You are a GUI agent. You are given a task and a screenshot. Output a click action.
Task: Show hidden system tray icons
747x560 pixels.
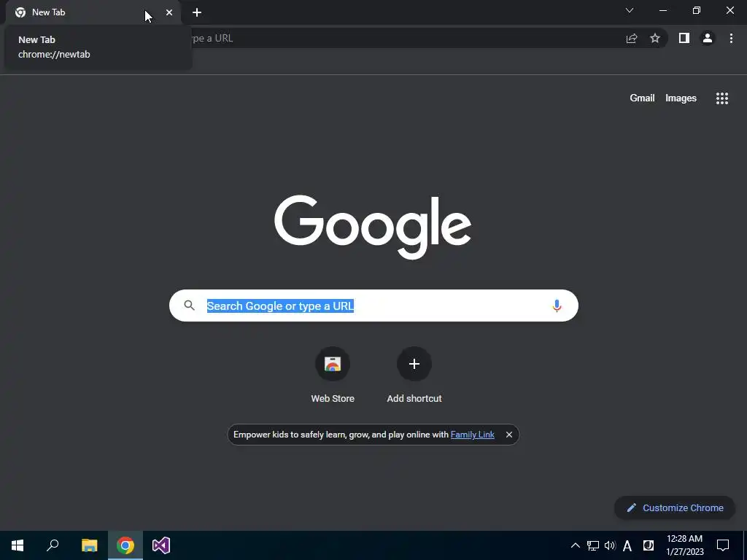[576, 545]
